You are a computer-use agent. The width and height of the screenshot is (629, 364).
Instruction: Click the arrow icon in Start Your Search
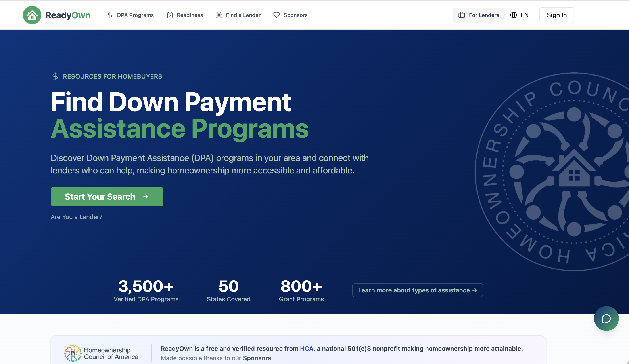(146, 197)
